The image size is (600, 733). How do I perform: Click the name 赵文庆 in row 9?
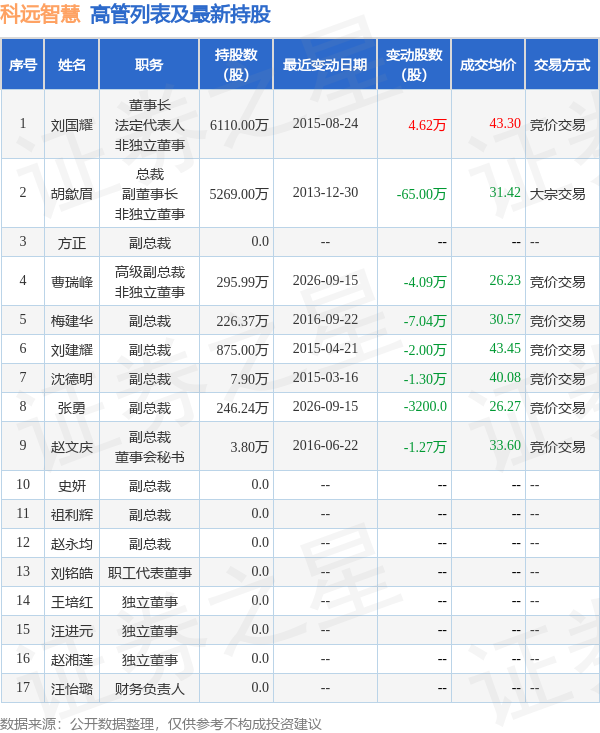point(72,447)
